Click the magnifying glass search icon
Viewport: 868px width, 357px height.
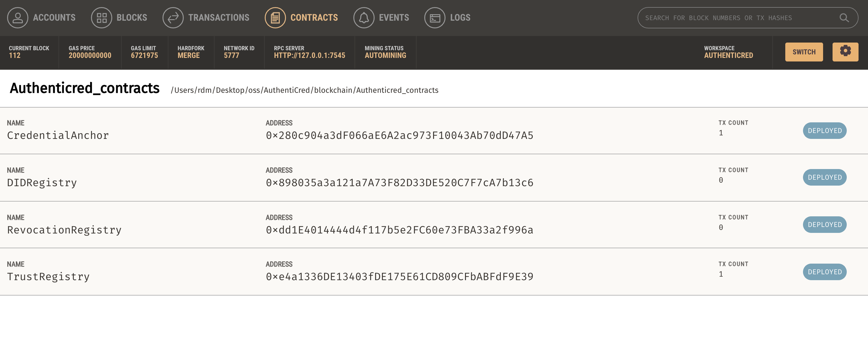click(844, 17)
